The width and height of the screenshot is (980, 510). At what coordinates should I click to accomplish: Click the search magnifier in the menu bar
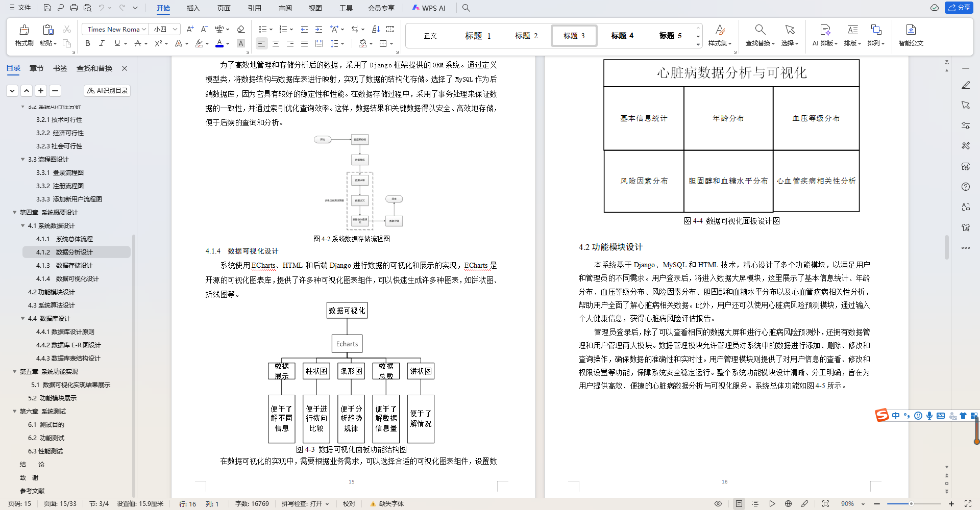pyautogui.click(x=466, y=8)
